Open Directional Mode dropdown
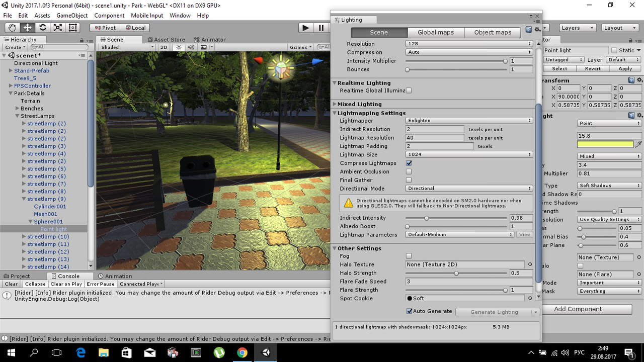Screen dimensions: 644x362 click(469, 188)
